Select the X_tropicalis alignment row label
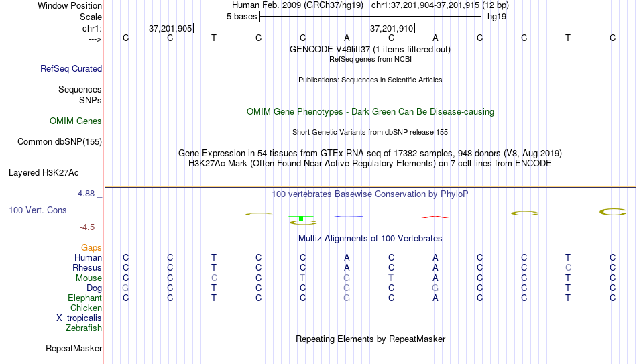Image resolution: width=637 pixels, height=364 pixels. coord(79,318)
